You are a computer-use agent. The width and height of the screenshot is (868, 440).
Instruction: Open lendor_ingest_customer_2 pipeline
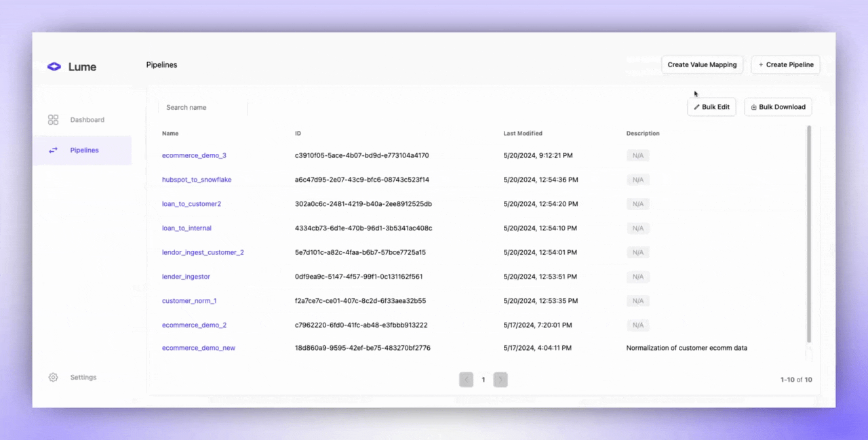point(203,252)
